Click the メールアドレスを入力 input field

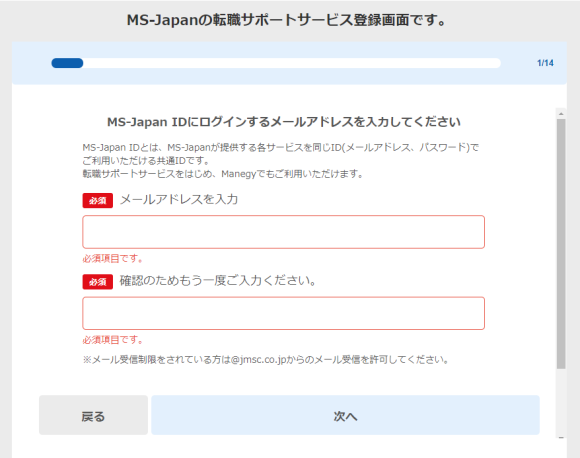click(283, 232)
